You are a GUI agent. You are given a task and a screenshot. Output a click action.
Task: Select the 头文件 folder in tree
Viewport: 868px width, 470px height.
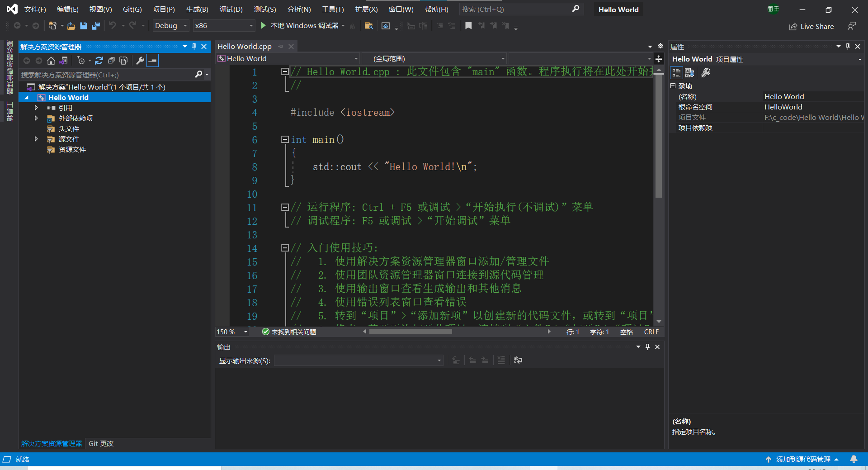coord(69,128)
